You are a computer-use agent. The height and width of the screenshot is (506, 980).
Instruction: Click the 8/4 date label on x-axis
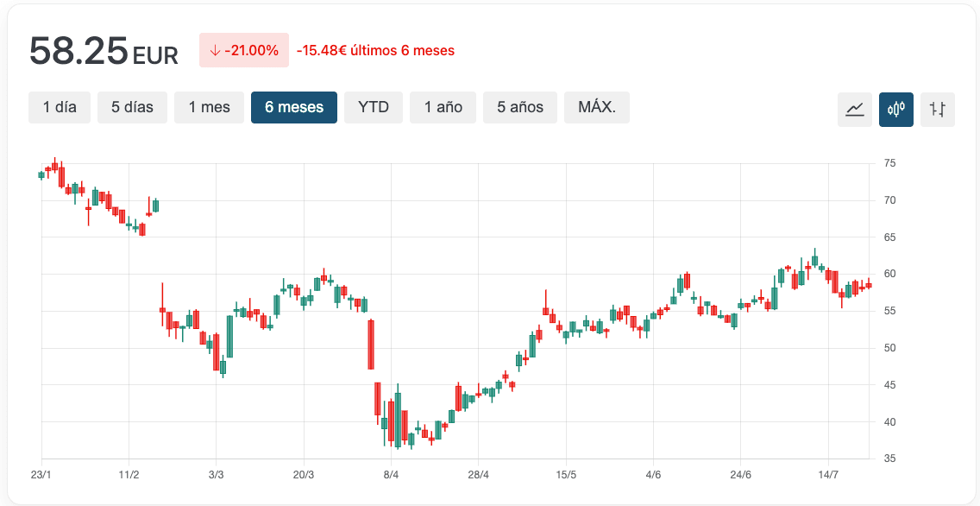(391, 475)
